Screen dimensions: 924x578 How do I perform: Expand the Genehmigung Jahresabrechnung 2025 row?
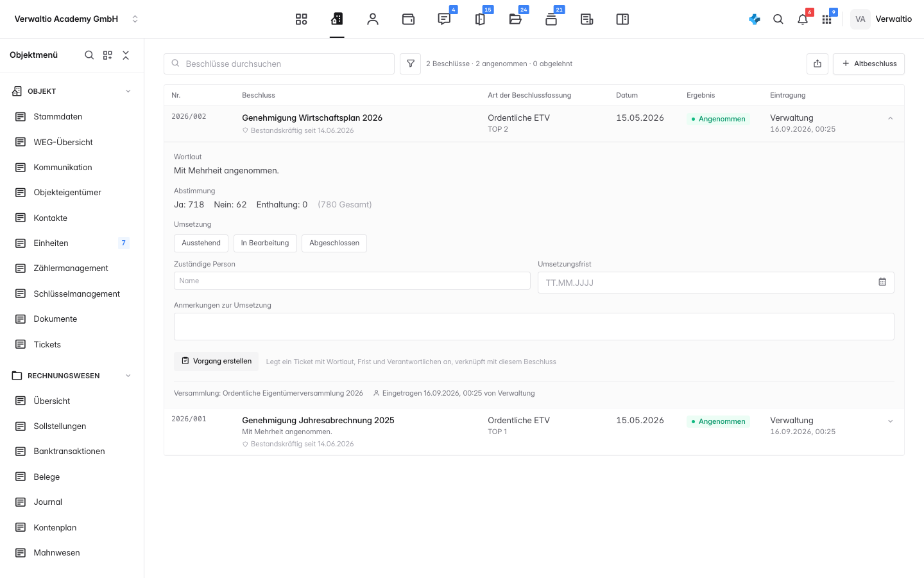tap(891, 421)
